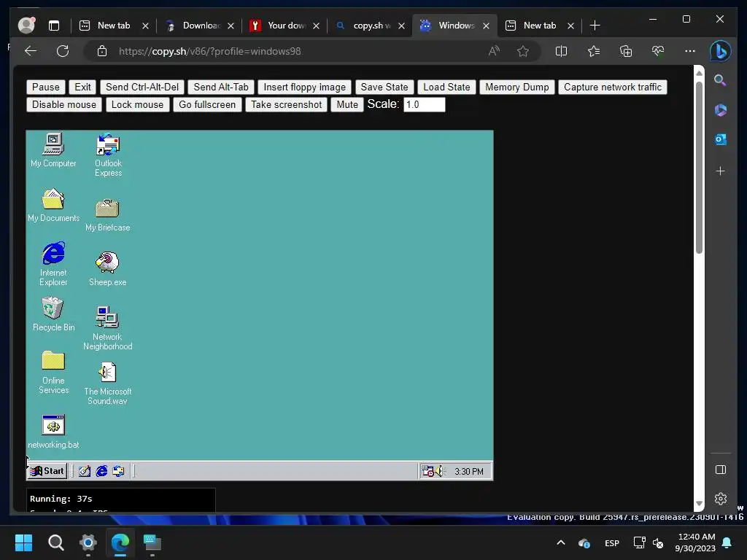Open the browser profile avatar
This screenshot has height=560, width=747.
tap(27, 26)
